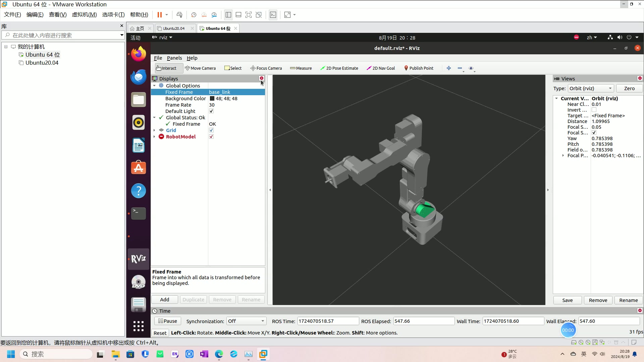Select the 2D Nav Goal tool
Viewport: 644px width, 362px height.
[381, 68]
